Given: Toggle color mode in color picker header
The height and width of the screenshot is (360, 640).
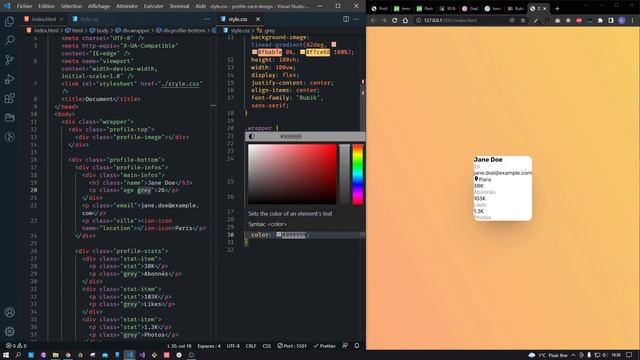Looking at the screenshot, I should (251, 136).
